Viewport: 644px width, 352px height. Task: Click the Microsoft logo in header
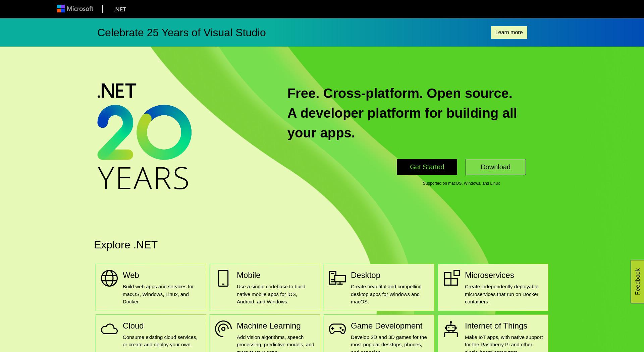point(75,9)
